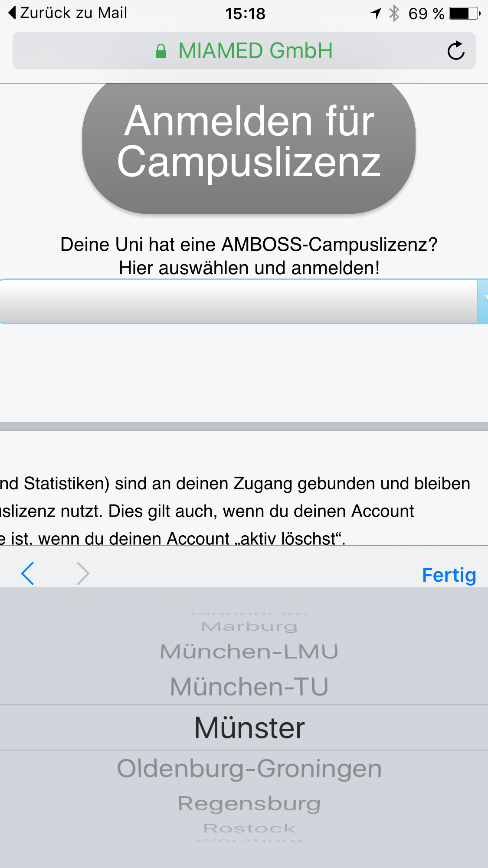Tap the green padlock security icon

pyautogui.click(x=161, y=51)
